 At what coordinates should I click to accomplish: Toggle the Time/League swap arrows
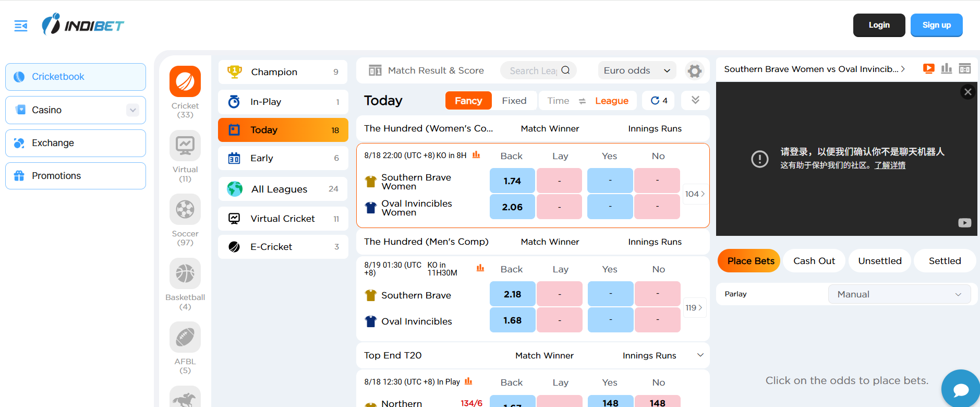[x=582, y=101]
